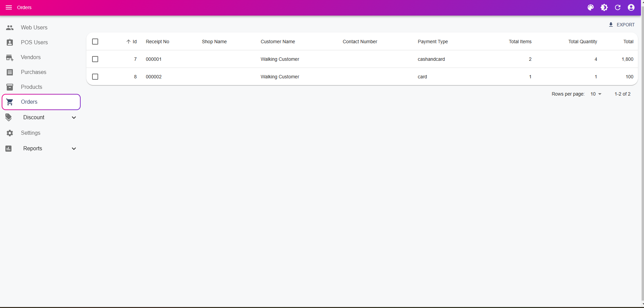Toggle the dark and light mode icon
The width and height of the screenshot is (644, 308).
point(604,7)
